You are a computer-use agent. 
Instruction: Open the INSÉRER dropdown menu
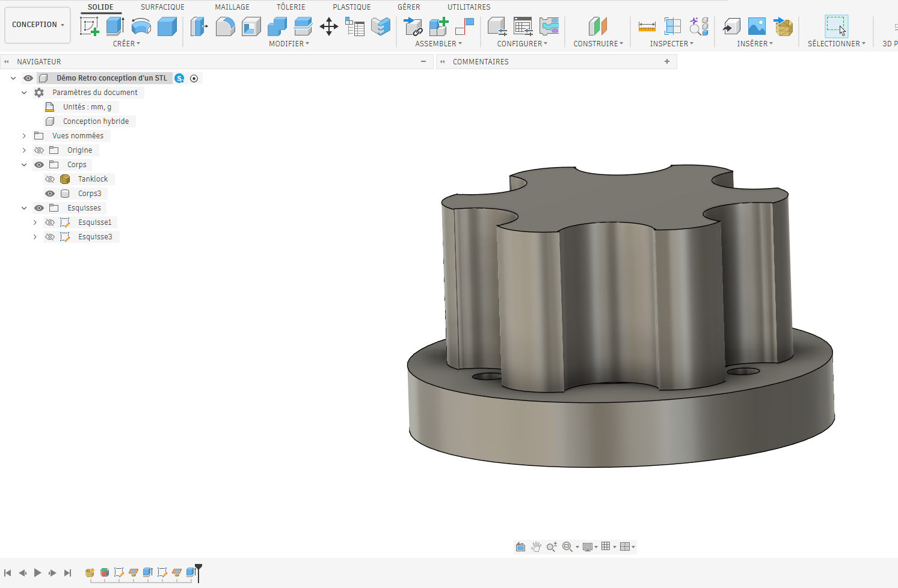tap(755, 43)
